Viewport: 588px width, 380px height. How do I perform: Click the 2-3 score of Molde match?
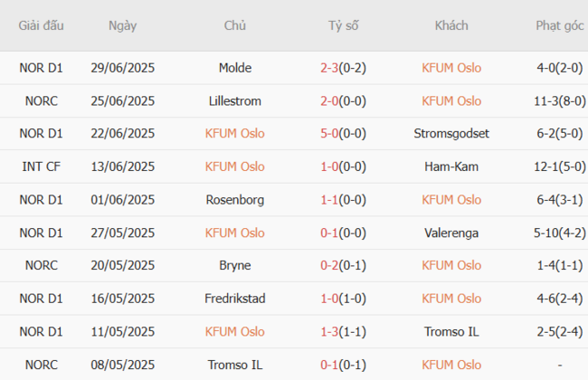[330, 68]
